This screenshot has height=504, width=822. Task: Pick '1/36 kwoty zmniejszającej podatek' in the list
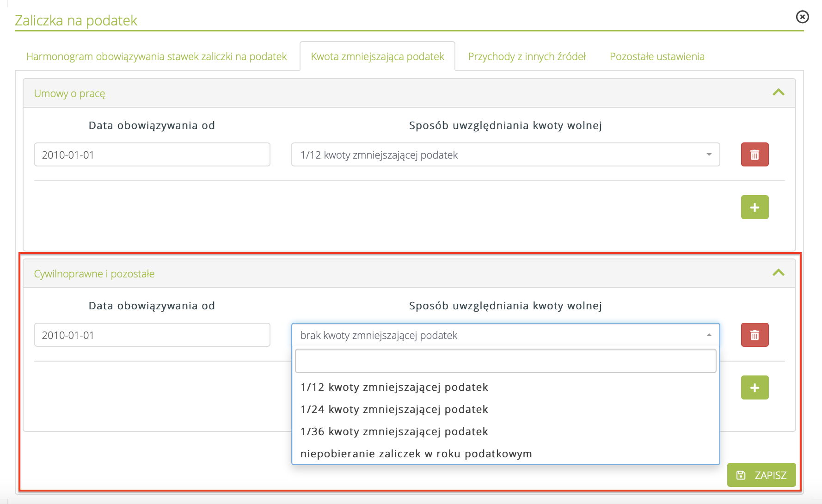coord(394,431)
